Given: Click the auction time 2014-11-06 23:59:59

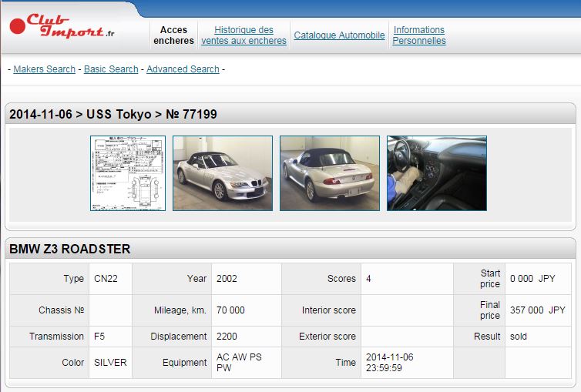Looking at the screenshot, I should (390, 363).
